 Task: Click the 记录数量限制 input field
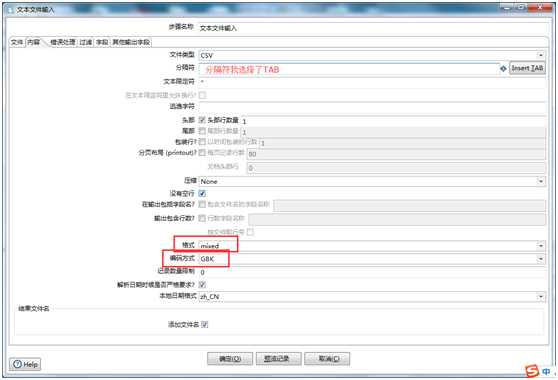pos(372,272)
